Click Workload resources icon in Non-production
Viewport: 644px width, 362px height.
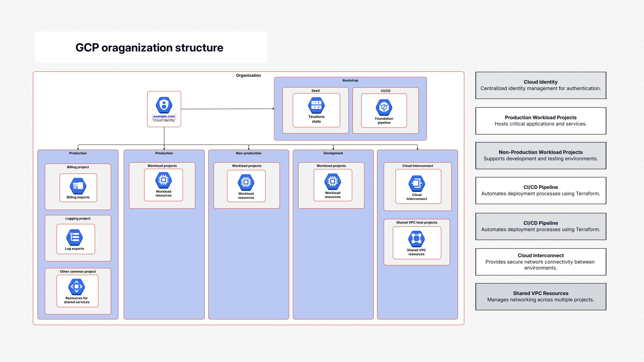pyautogui.click(x=246, y=182)
